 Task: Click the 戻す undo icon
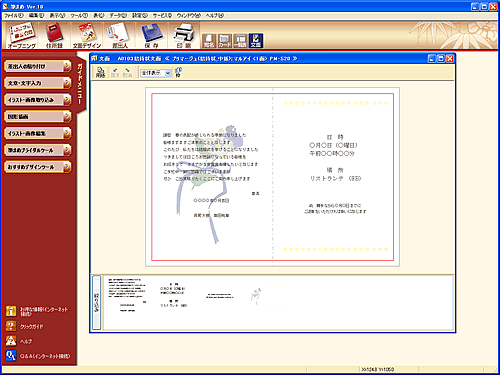[115, 72]
